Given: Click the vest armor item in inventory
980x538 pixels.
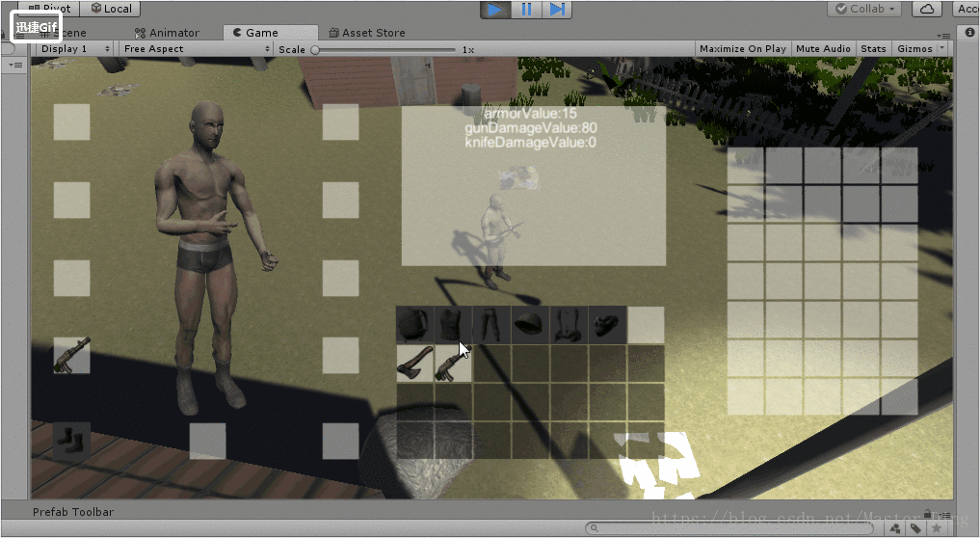Looking at the screenshot, I should pos(453,325).
